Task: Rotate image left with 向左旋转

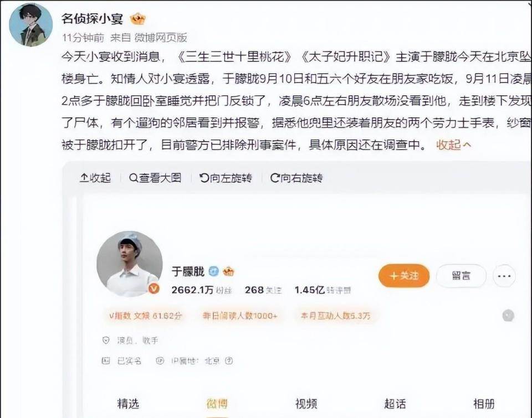Action: click(226, 178)
